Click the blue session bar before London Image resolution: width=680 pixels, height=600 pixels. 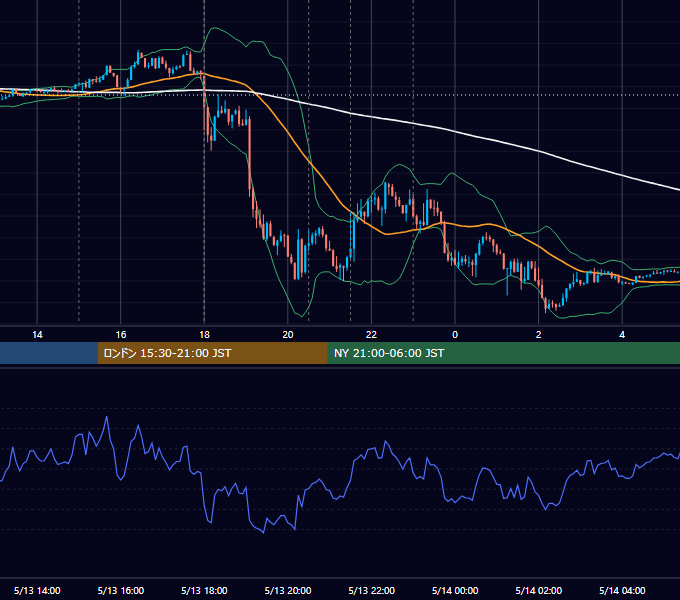click(x=49, y=353)
